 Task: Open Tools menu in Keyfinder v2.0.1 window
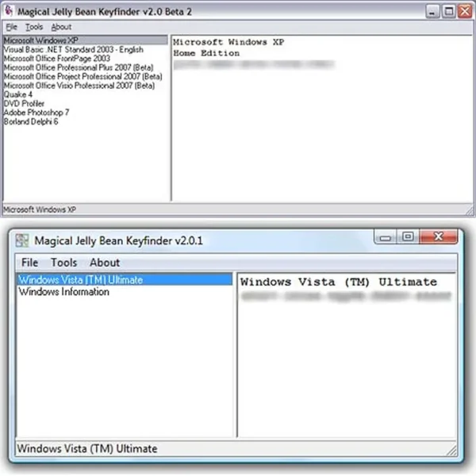click(x=63, y=263)
